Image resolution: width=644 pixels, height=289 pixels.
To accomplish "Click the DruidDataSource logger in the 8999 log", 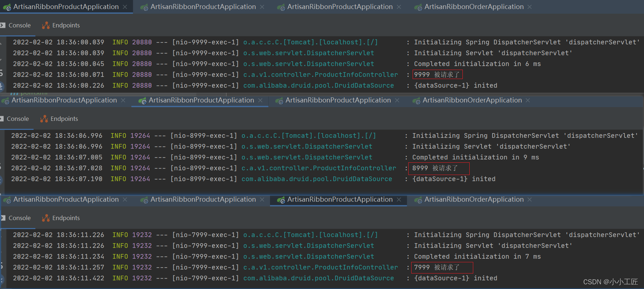I will tap(317, 179).
